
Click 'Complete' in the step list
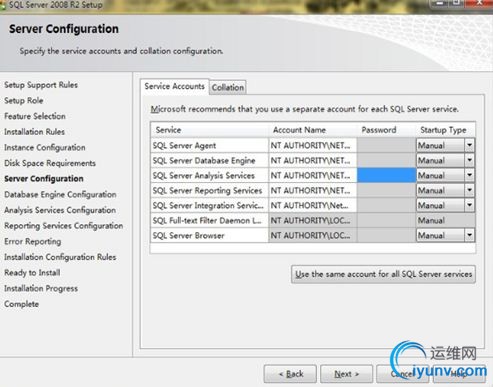21,304
